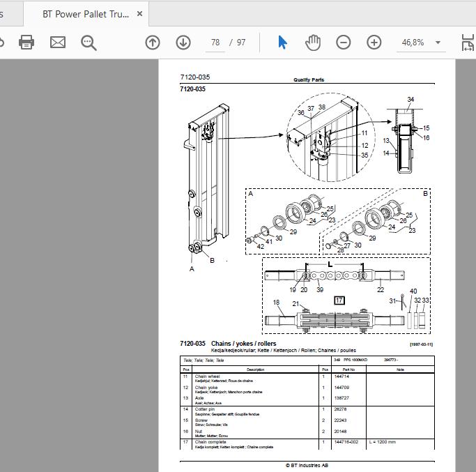
Task: Send file by email envelope icon
Action: [x=58, y=43]
